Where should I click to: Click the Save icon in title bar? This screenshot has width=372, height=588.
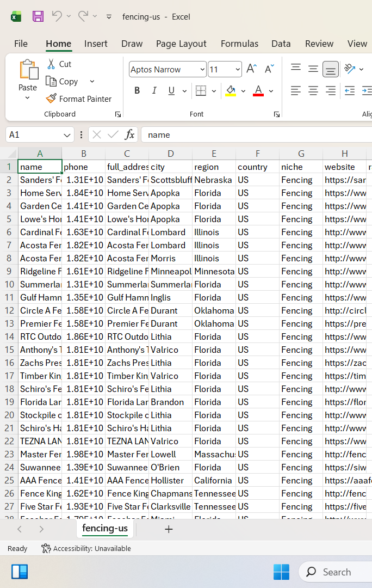pos(38,16)
